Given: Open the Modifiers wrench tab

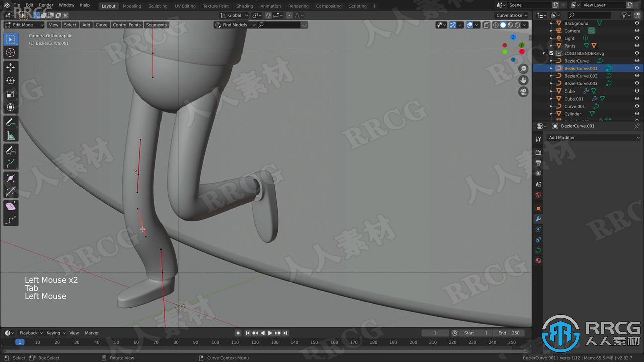Looking at the screenshot, I should click(x=538, y=219).
